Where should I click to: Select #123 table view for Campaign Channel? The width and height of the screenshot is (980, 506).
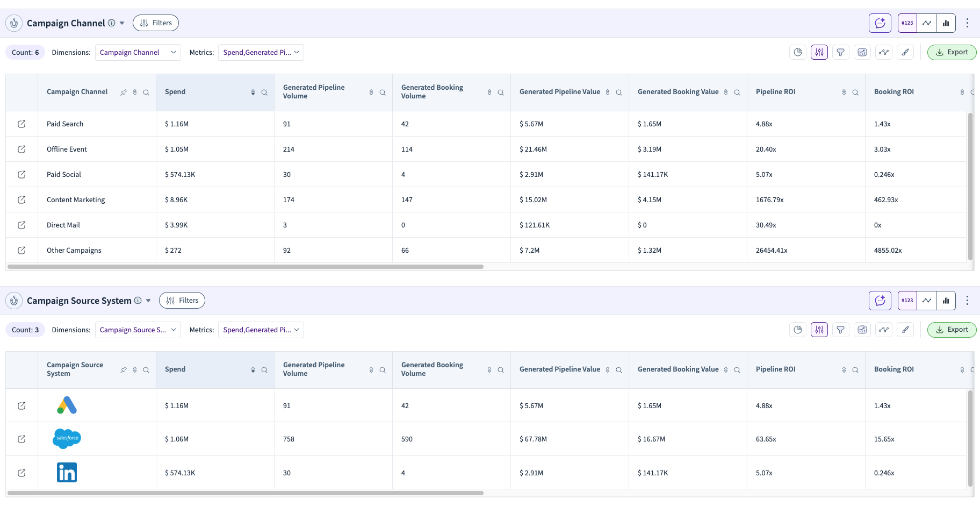(x=907, y=23)
